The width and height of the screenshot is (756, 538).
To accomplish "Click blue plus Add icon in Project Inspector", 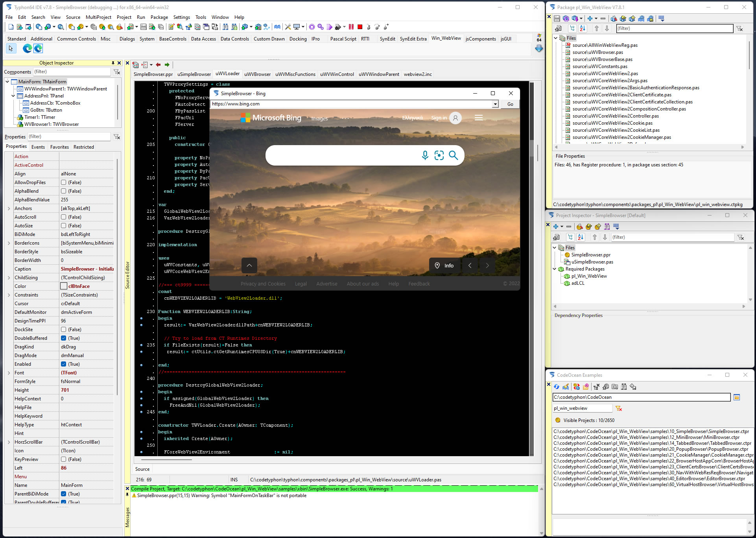I will click(x=556, y=227).
